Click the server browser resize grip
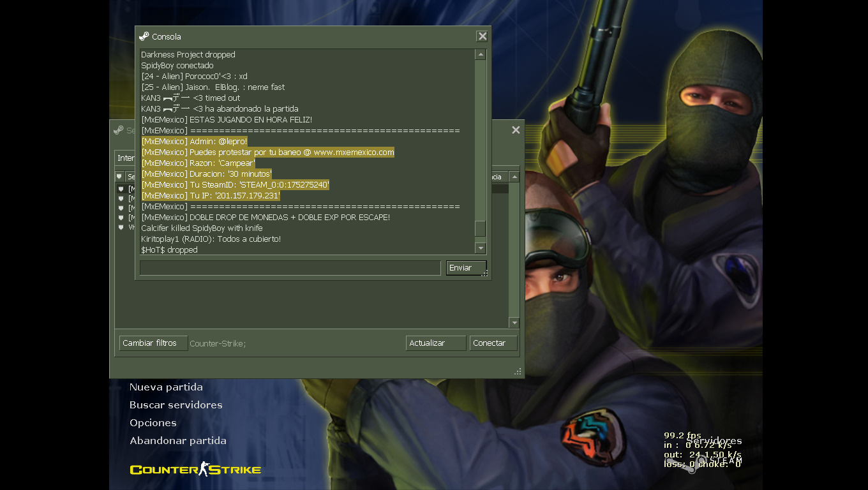Viewport: 868px width, 490px height. (x=518, y=371)
